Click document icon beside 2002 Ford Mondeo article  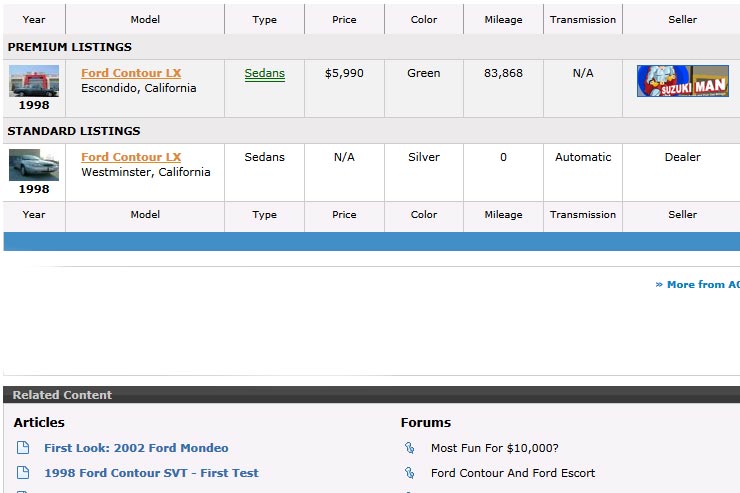click(23, 447)
